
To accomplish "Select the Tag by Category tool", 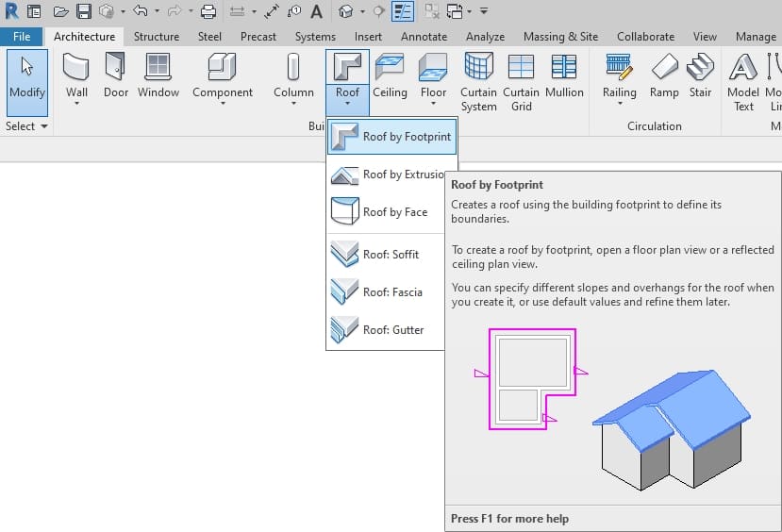I will (294, 11).
